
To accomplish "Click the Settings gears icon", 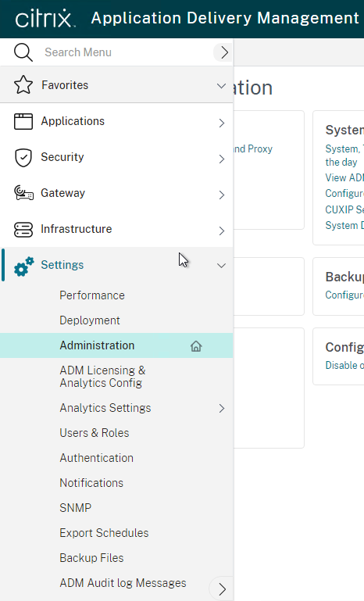I will pyautogui.click(x=23, y=266).
